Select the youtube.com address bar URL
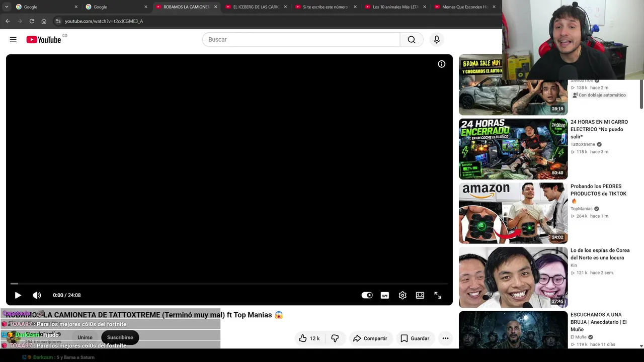644x362 pixels. (x=104, y=21)
